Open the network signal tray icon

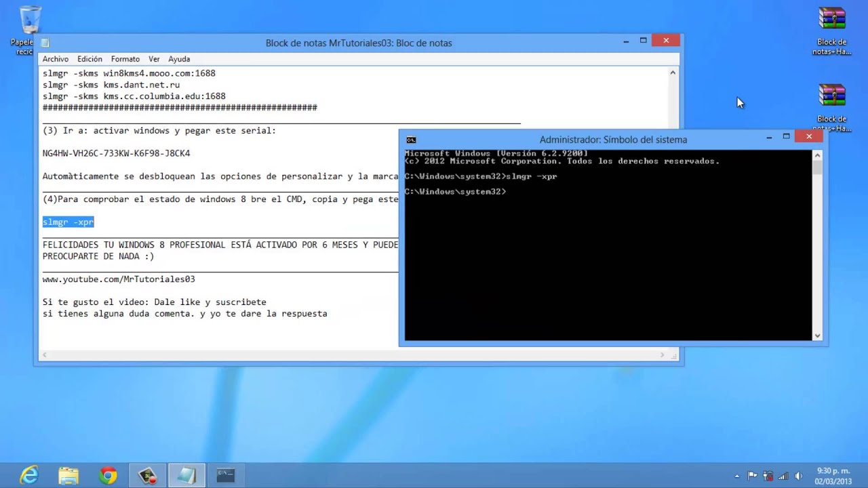(784, 476)
